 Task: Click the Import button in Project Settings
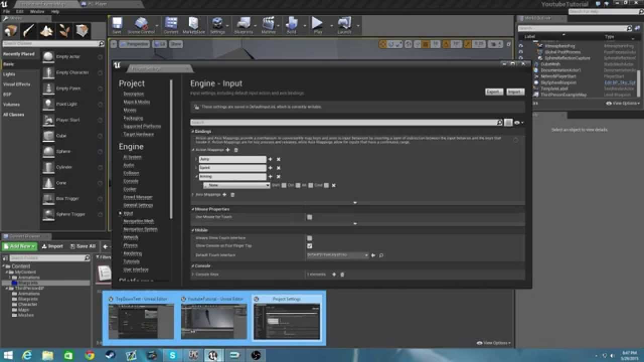516,92
